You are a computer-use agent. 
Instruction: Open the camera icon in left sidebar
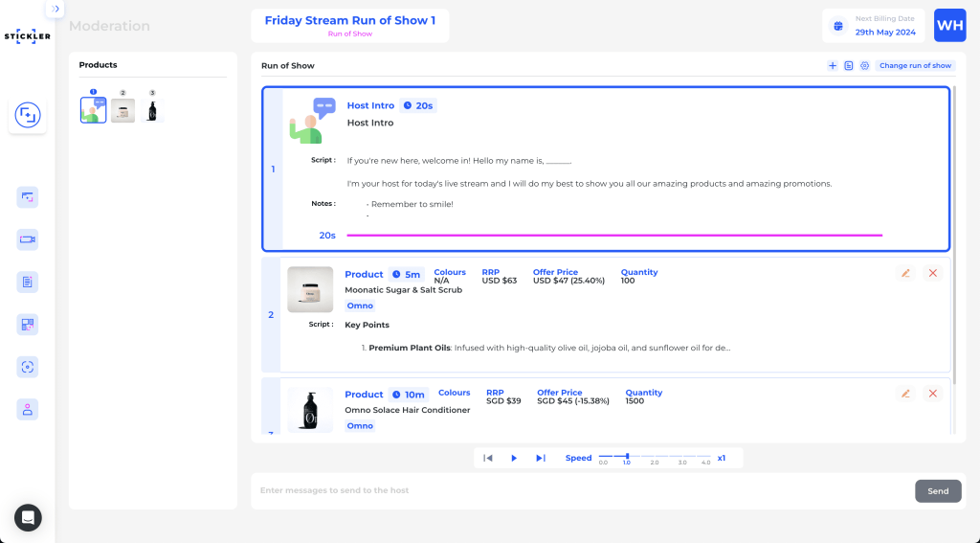point(28,239)
